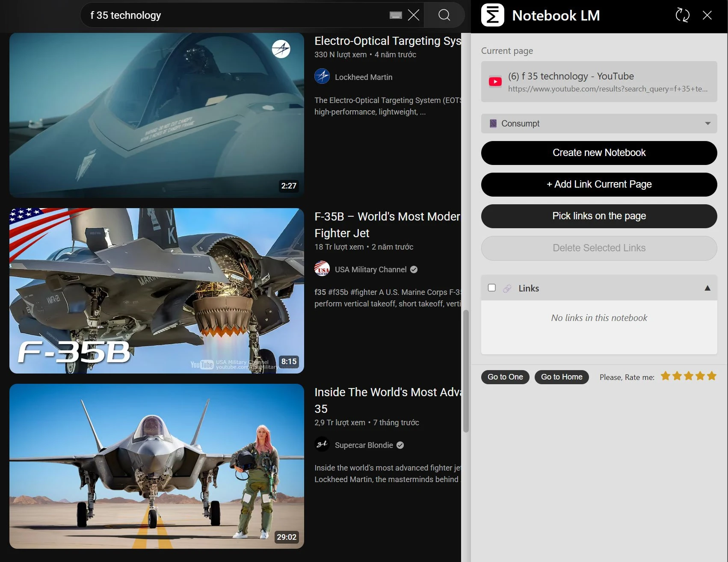728x562 pixels.
Task: Click the Current page URL card
Action: coord(599,82)
